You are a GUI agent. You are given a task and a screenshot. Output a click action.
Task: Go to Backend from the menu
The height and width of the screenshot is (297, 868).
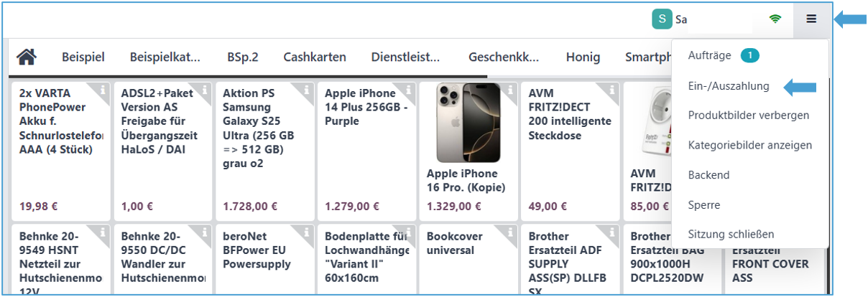(708, 175)
